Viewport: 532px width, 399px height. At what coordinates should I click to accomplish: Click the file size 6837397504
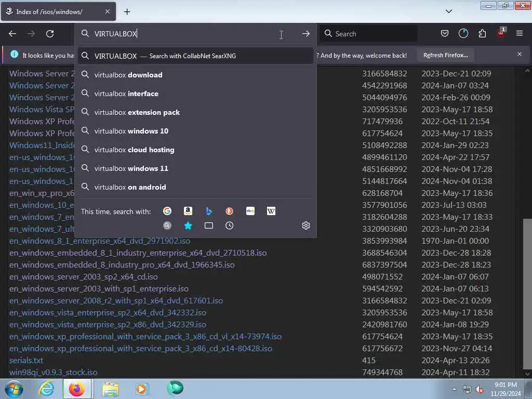384,264
